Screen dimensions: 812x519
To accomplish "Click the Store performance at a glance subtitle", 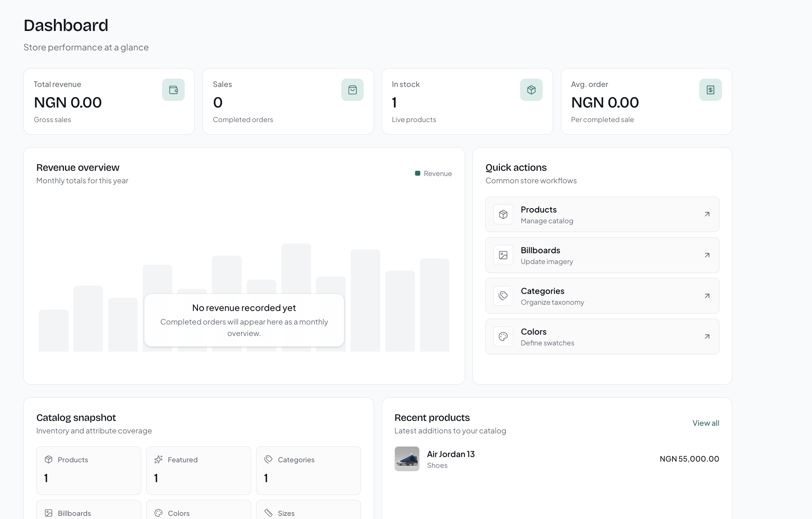I will pos(86,47).
